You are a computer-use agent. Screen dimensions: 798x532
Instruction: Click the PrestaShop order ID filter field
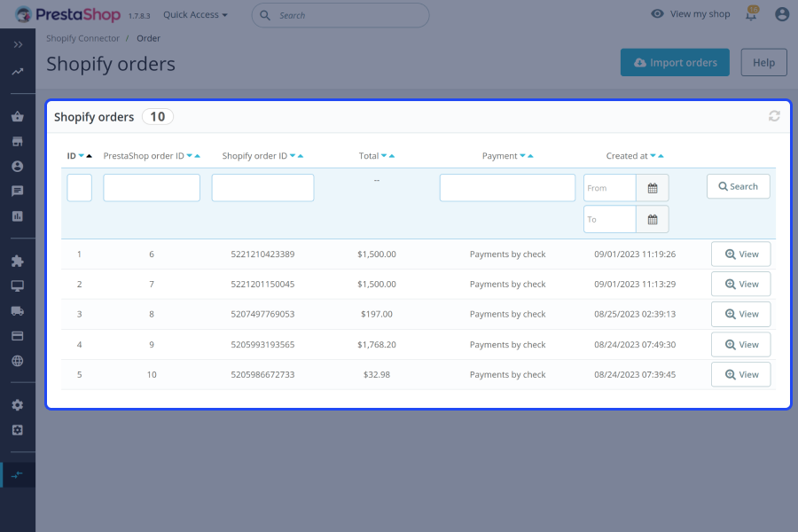(152, 188)
